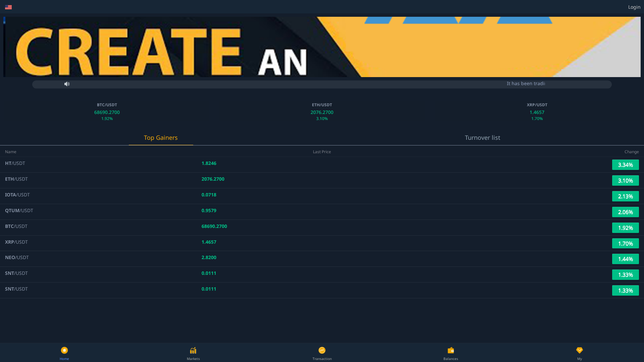Select the BTC/USDT ticker showing 68690.2700
Screen dimensions: 644x362
tap(107, 112)
